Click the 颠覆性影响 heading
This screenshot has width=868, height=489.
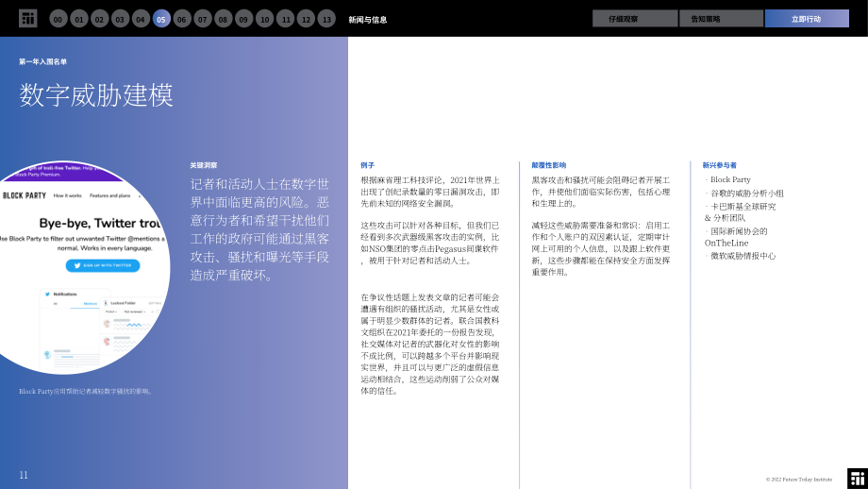point(548,165)
